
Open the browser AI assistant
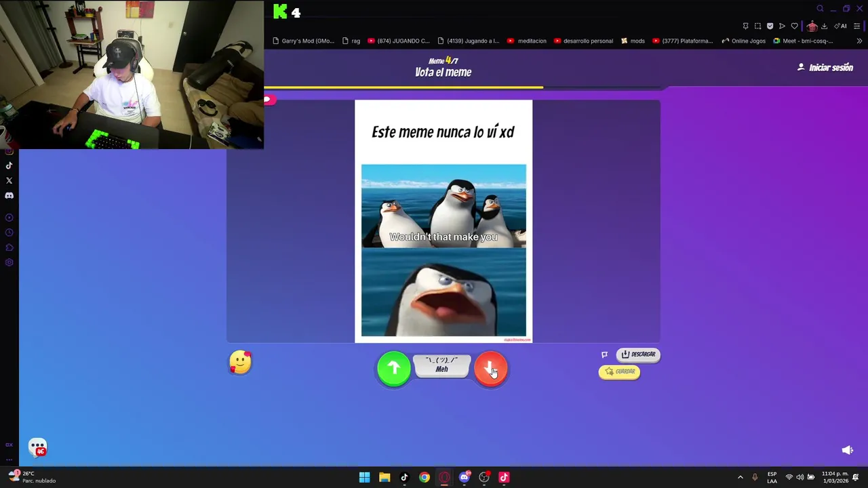click(840, 26)
